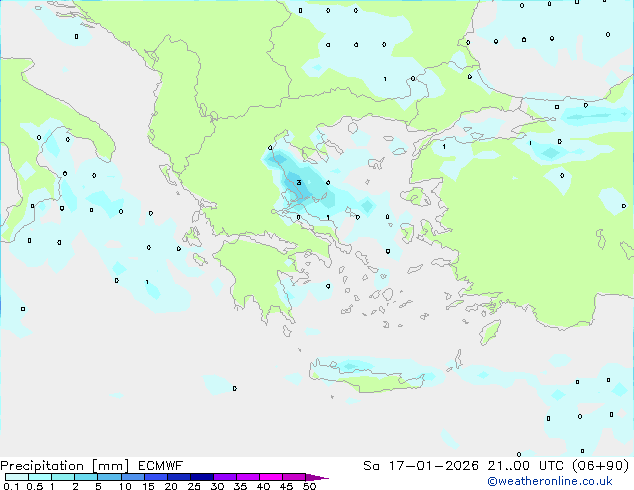Open the weatheronline.co.uk link
Screen dimensions: 634x490
(549, 481)
